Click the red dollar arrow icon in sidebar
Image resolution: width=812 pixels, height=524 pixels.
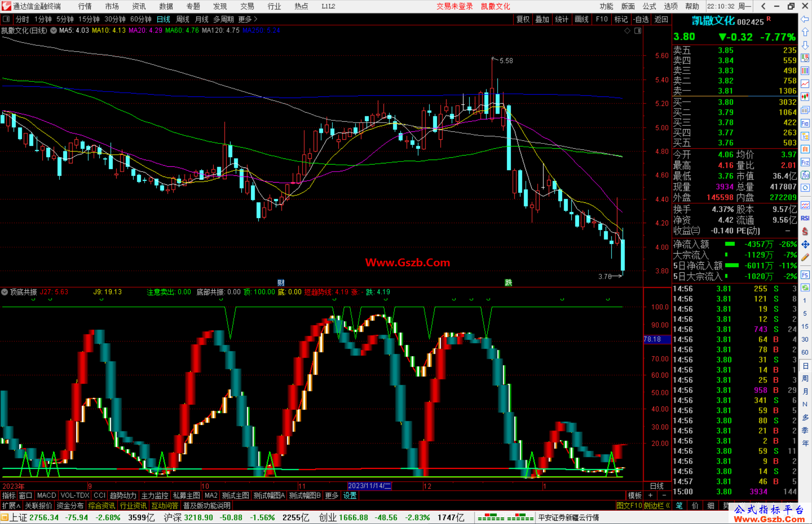click(805, 231)
